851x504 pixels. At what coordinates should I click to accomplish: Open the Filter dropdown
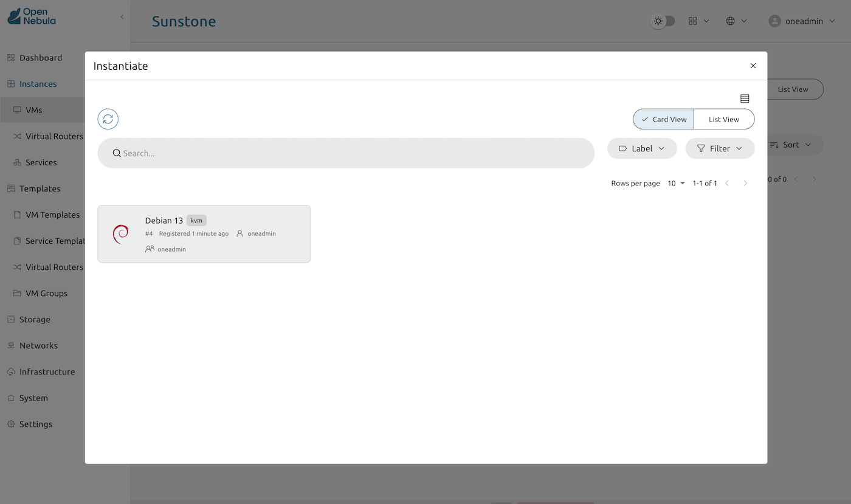coord(720,148)
